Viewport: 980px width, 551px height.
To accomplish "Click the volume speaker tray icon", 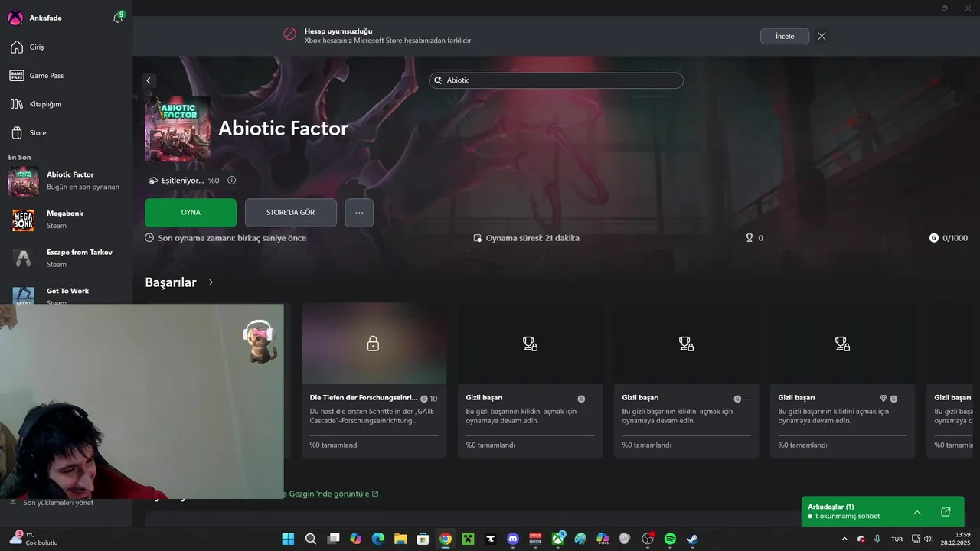I will (x=928, y=539).
